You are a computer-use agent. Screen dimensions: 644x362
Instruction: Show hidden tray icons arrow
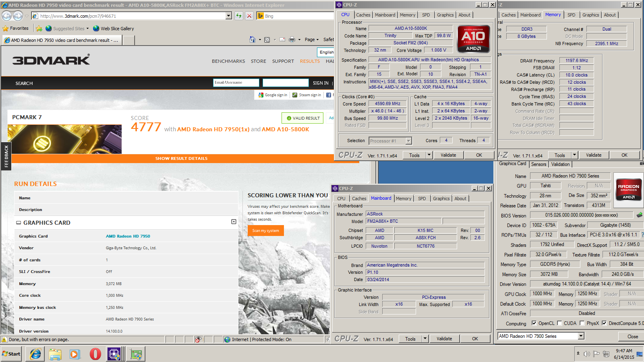click(578, 354)
